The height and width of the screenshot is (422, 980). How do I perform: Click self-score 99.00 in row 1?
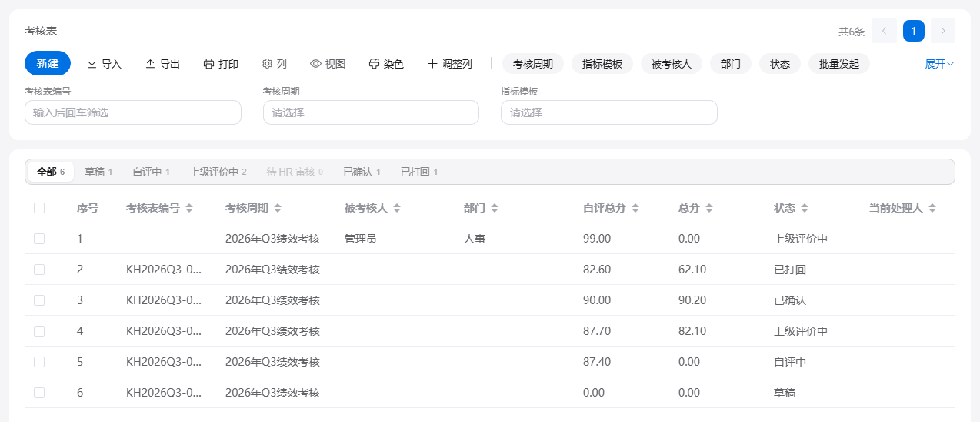(597, 239)
